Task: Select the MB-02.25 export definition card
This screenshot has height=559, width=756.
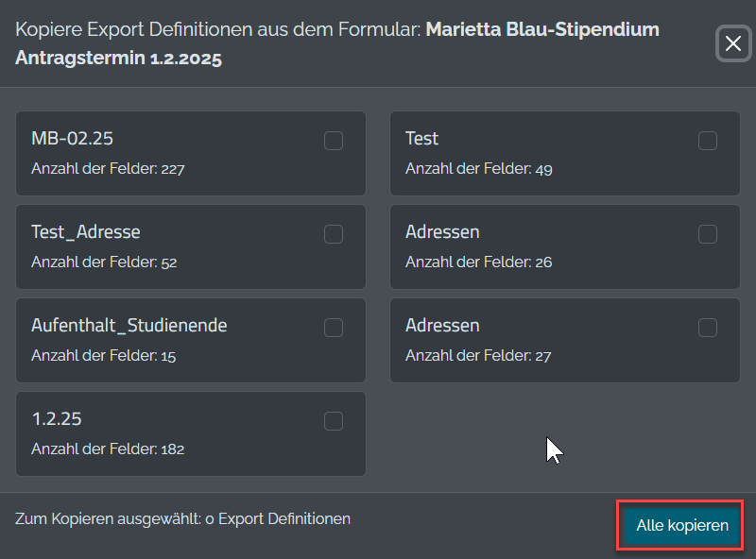Action: pos(189,153)
